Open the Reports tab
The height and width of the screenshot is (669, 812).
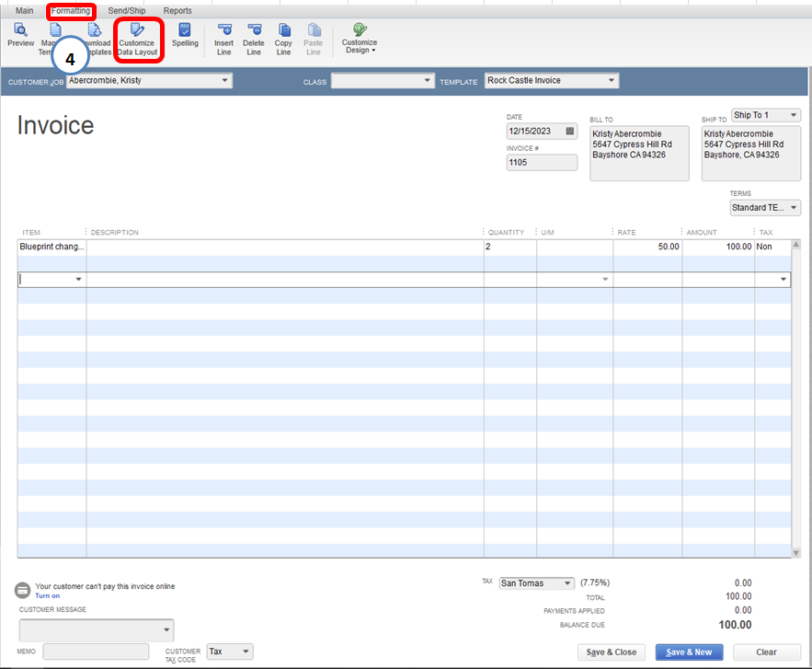[x=177, y=10]
